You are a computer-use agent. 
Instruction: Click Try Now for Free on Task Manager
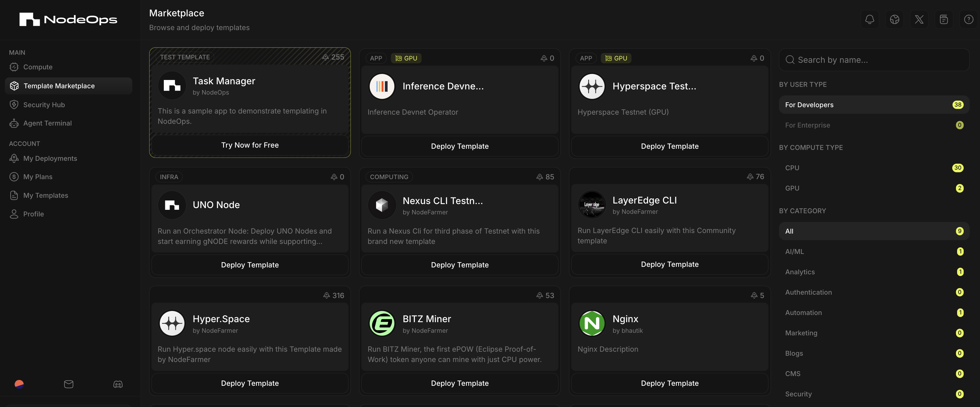click(249, 145)
